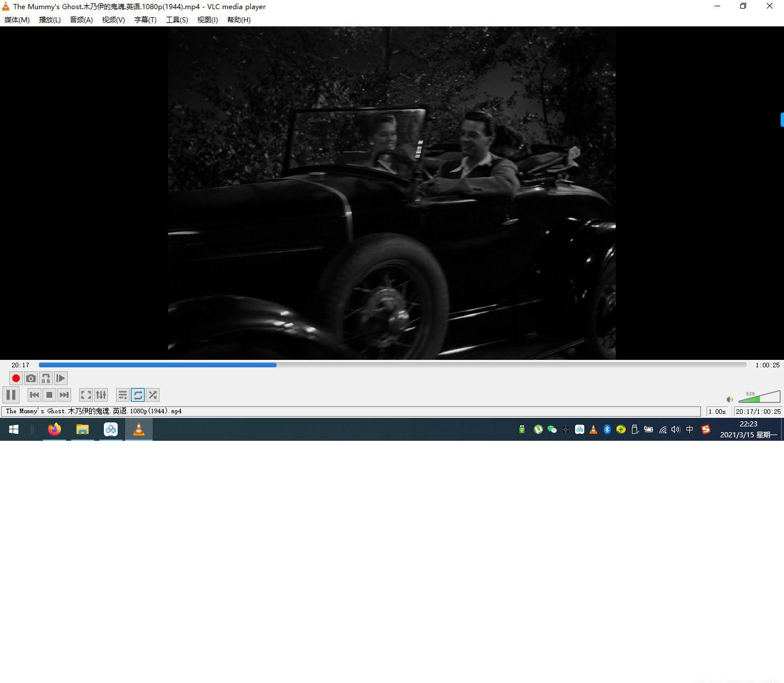784x683 pixels.
Task: Click the green USB tray icon
Action: tap(522, 429)
